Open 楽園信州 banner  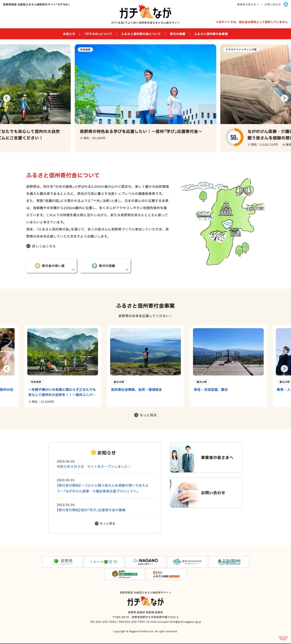(229, 562)
